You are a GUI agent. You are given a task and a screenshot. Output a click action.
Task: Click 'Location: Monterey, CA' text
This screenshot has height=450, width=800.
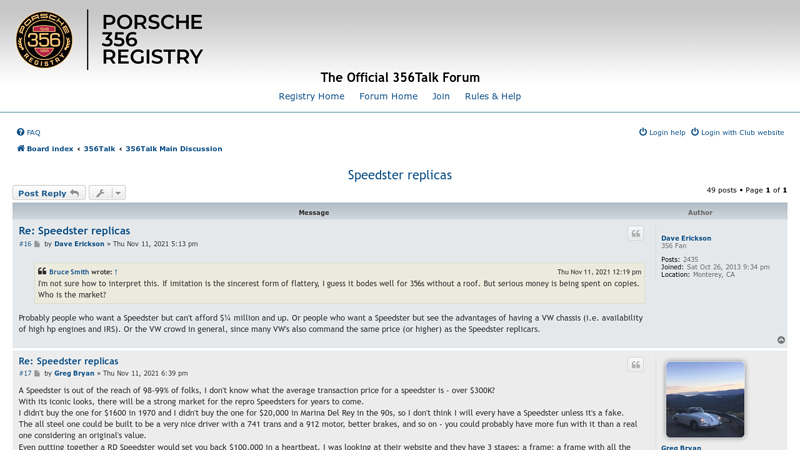point(698,274)
